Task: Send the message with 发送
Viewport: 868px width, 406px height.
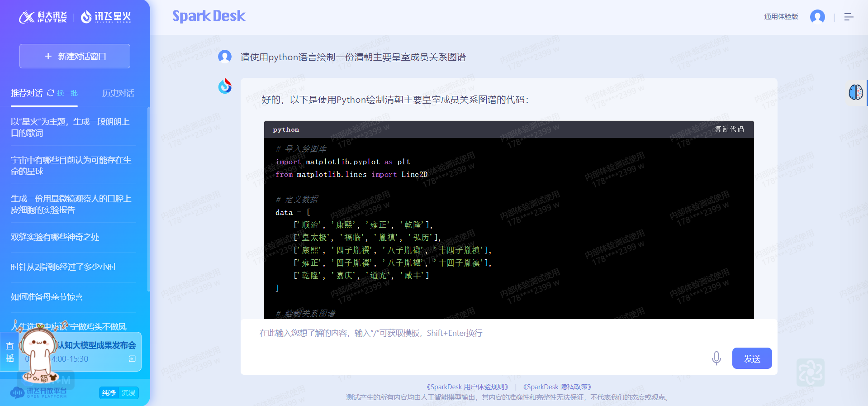Action: tap(752, 358)
